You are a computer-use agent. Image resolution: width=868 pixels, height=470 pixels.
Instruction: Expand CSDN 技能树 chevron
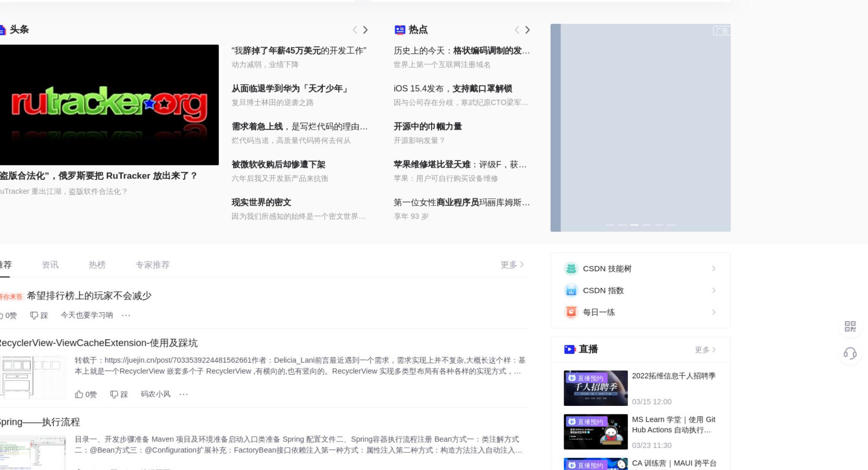click(x=713, y=268)
